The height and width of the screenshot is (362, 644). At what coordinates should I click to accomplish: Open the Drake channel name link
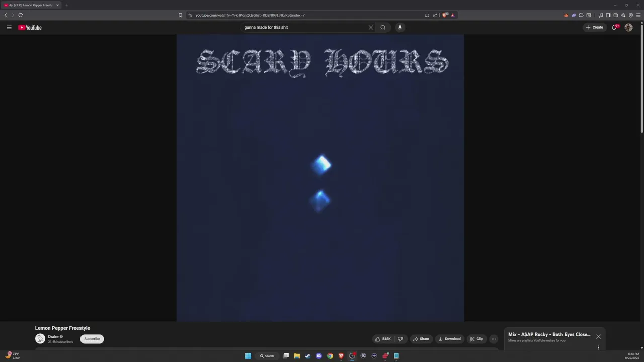[x=53, y=337]
